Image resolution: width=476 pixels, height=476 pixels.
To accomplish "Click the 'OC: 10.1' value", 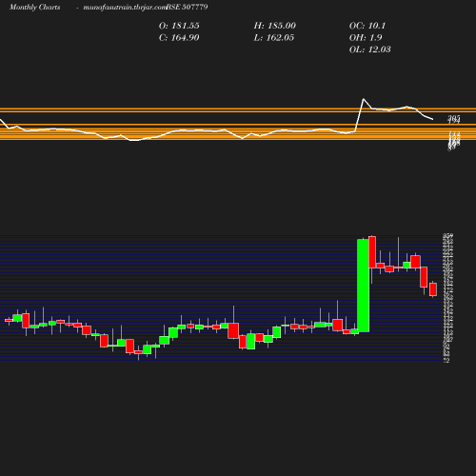I will pyautogui.click(x=367, y=26).
